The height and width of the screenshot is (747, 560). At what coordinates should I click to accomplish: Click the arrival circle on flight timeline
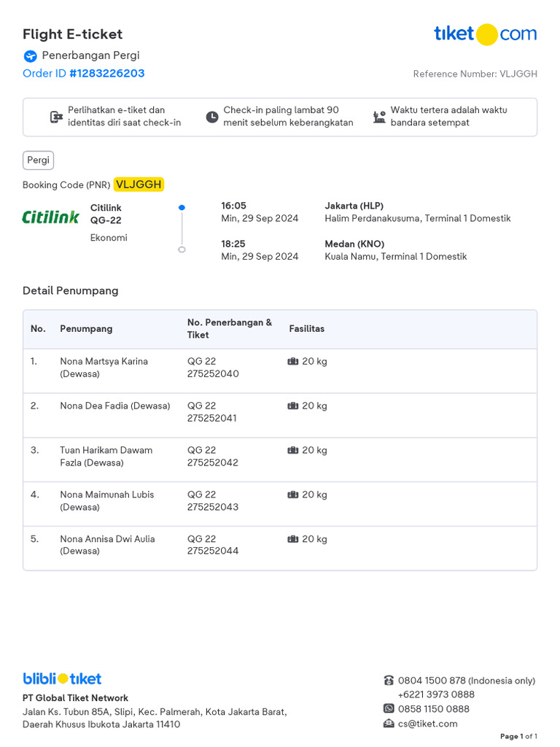[x=182, y=249]
